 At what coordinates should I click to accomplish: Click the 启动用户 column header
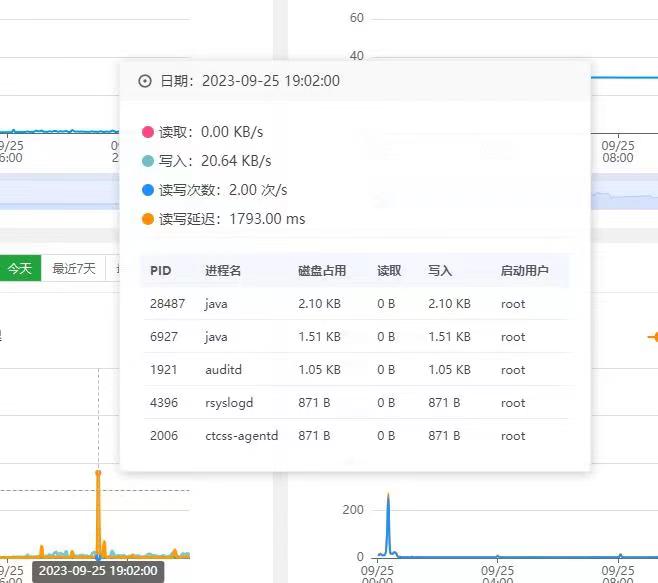(x=525, y=271)
